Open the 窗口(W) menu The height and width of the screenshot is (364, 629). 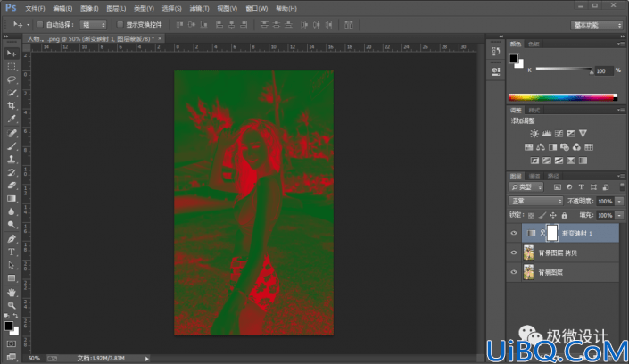click(256, 8)
